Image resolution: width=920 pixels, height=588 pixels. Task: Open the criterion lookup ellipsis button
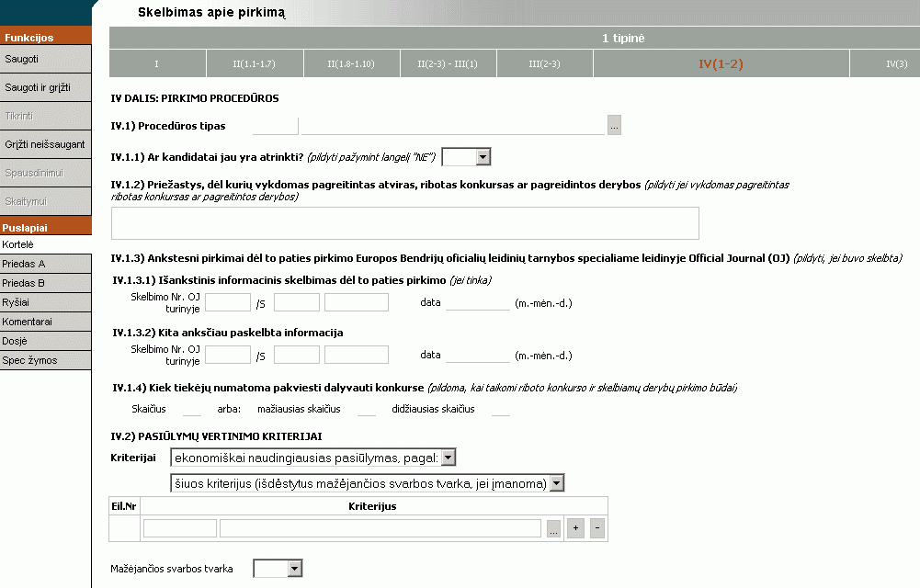pyautogui.click(x=553, y=529)
